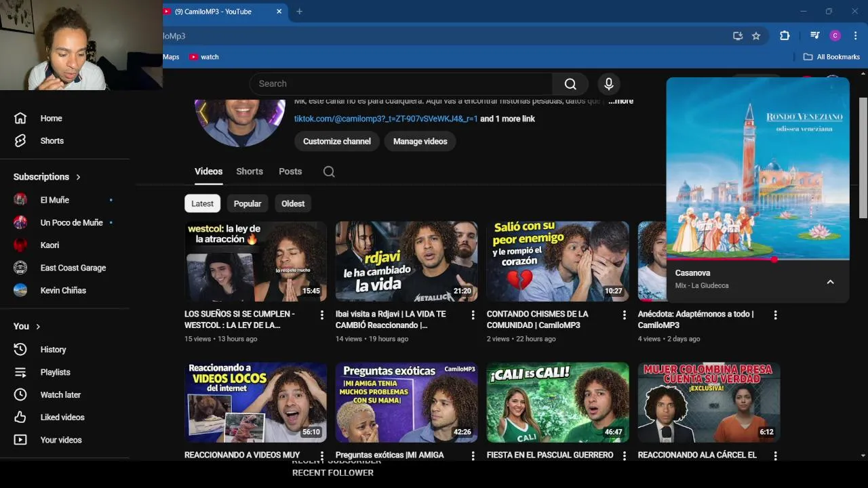Open the tiktok.com channel link

pyautogui.click(x=386, y=119)
